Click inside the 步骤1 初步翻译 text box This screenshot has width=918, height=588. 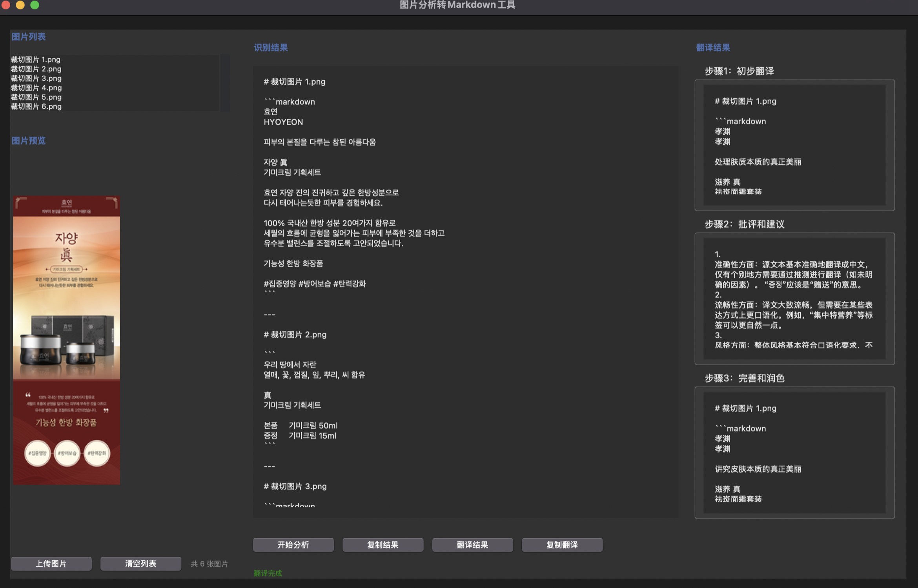coord(794,145)
